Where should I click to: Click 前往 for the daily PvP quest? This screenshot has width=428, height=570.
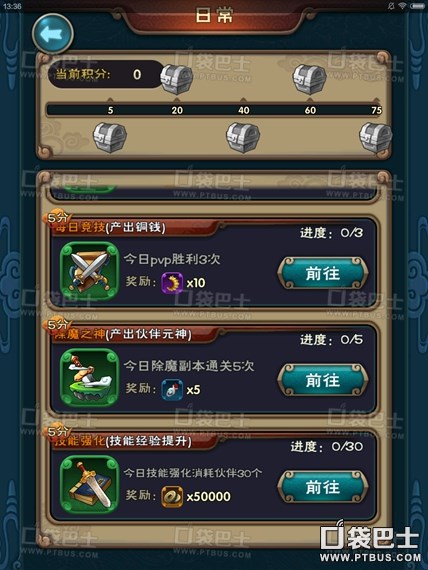(x=323, y=273)
